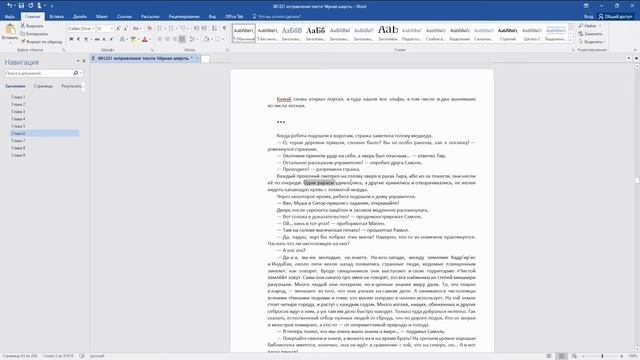The image size is (640, 360).
Task: Show the Страницы view in Navigation pane
Action: coord(43,86)
